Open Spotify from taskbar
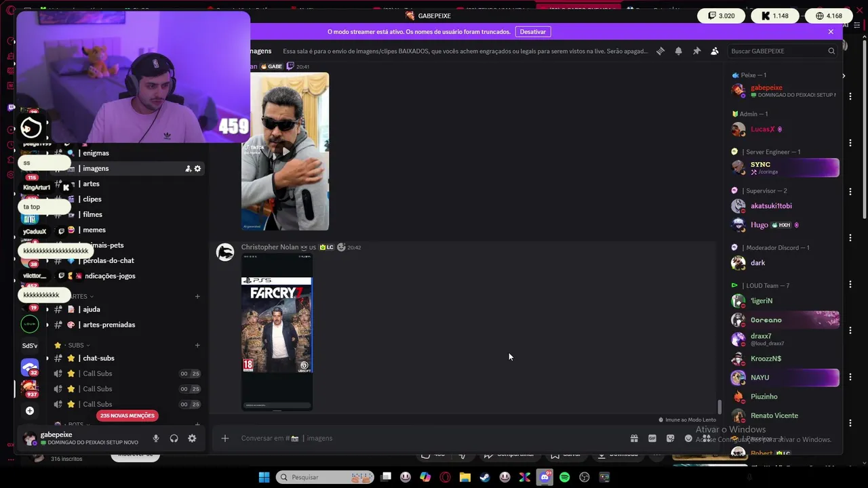The width and height of the screenshot is (868, 488). point(564,477)
